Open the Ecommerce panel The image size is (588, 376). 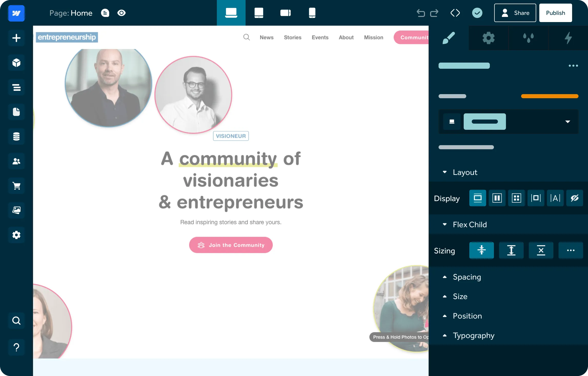pos(16,186)
